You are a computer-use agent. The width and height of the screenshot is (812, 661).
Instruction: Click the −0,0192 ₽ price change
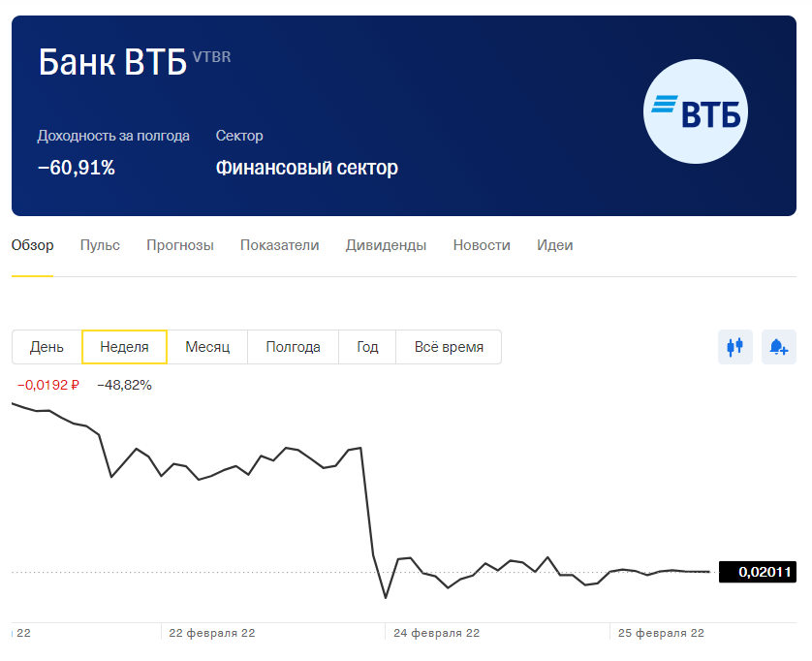point(48,385)
